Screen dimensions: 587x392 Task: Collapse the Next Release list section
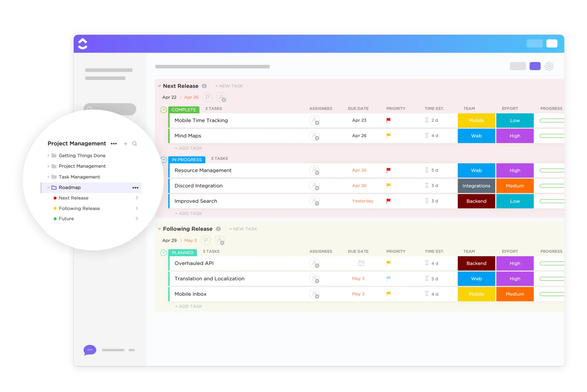click(x=159, y=86)
